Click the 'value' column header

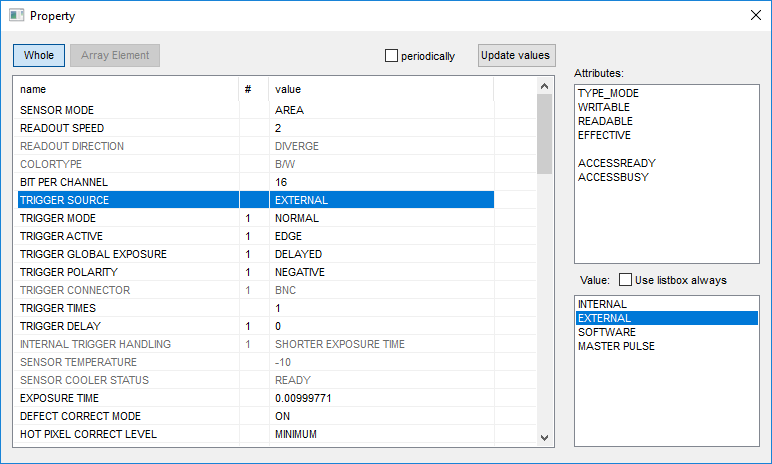coord(288,89)
